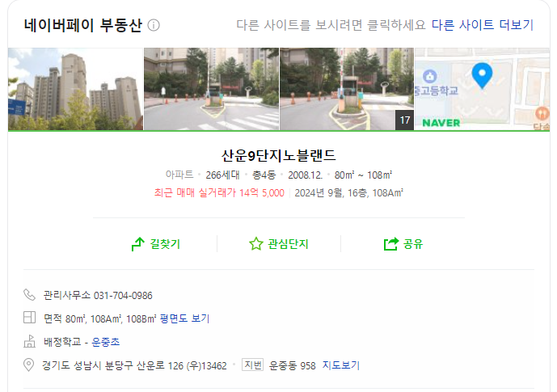
Task: Click the floor plan icon beside 면적
Action: tap(29, 318)
